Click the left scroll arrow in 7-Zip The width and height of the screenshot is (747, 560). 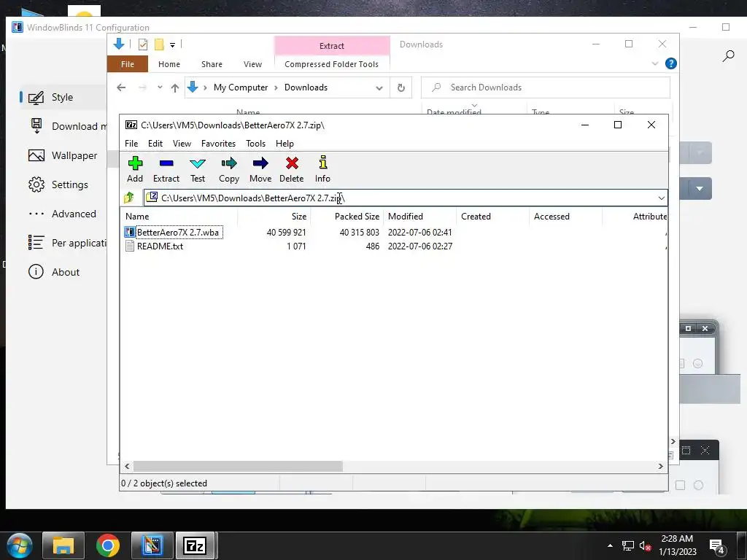127,466
